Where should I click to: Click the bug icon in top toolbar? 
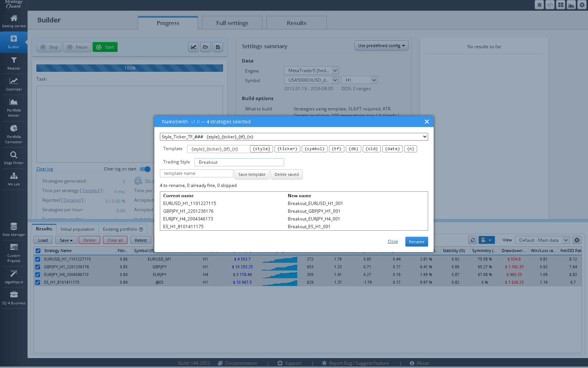pyautogui.click(x=539, y=5)
